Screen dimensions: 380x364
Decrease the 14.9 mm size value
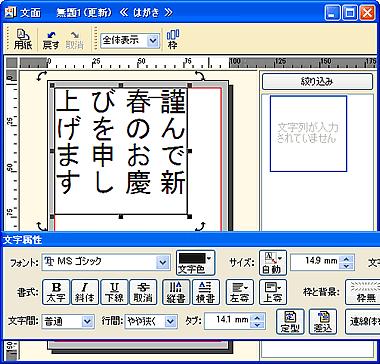(347, 266)
